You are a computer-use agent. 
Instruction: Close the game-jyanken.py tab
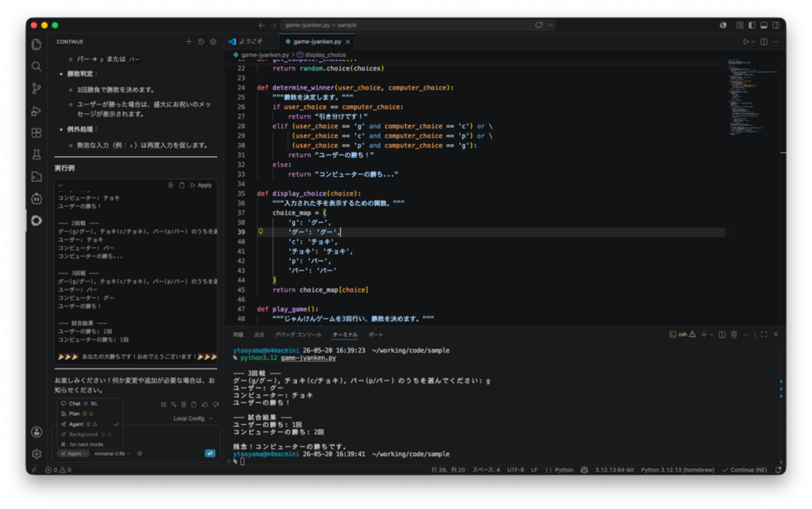click(348, 41)
